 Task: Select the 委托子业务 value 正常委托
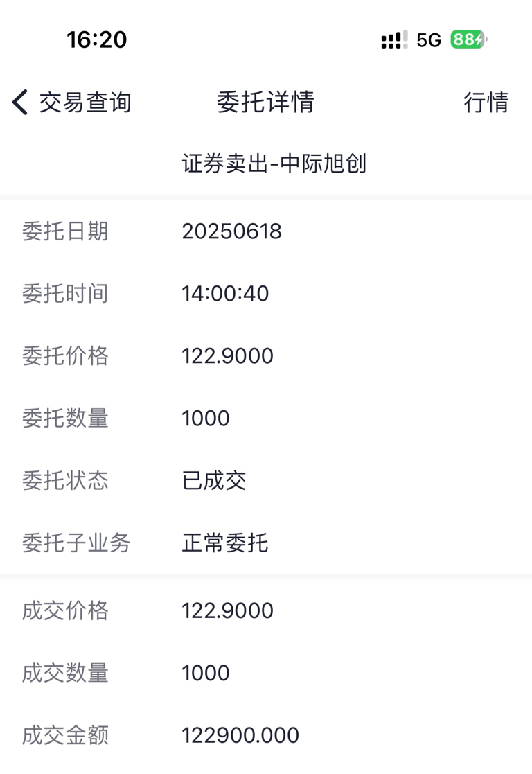tap(225, 543)
